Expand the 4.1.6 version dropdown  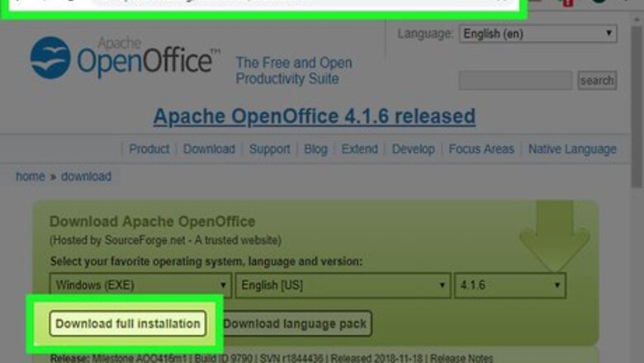(509, 285)
